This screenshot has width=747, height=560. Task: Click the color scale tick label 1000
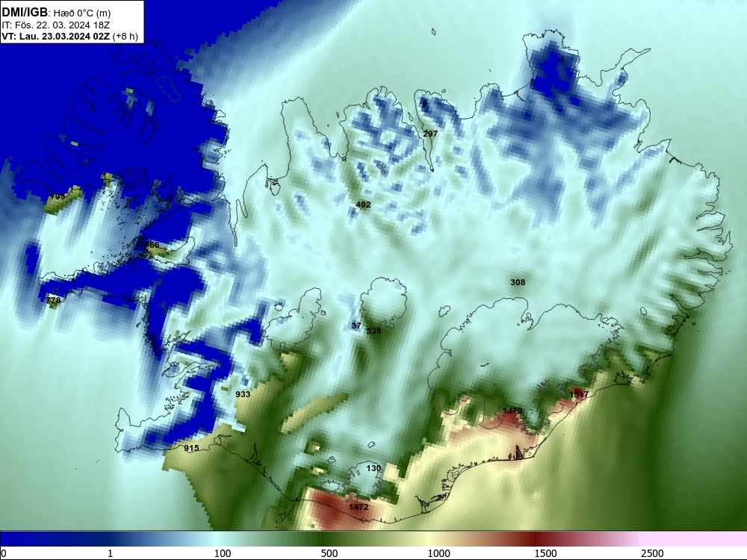[438, 553]
